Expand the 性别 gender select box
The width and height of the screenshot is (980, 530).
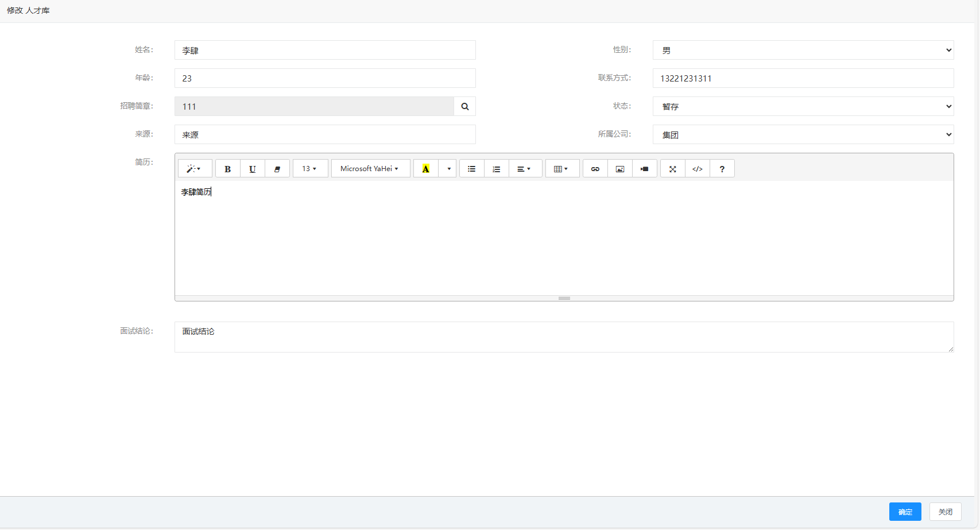(x=803, y=50)
